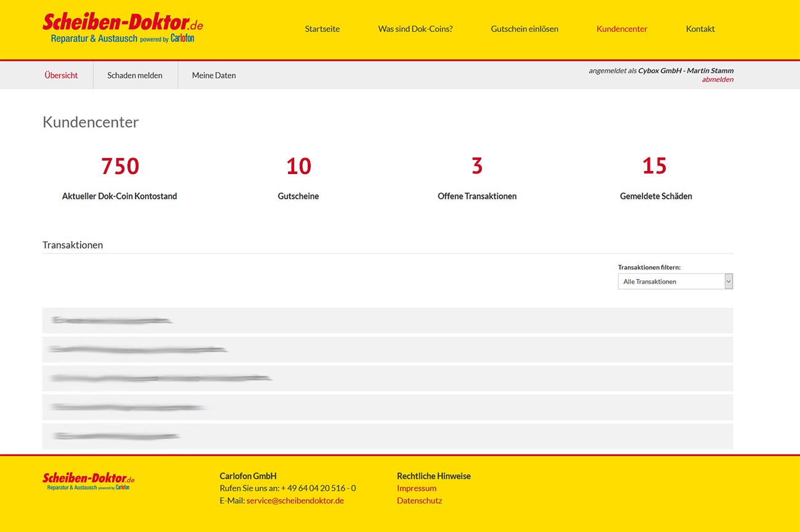The image size is (800, 532).
Task: Click the Scheiben-Doktor.de header logo
Action: [x=122, y=28]
